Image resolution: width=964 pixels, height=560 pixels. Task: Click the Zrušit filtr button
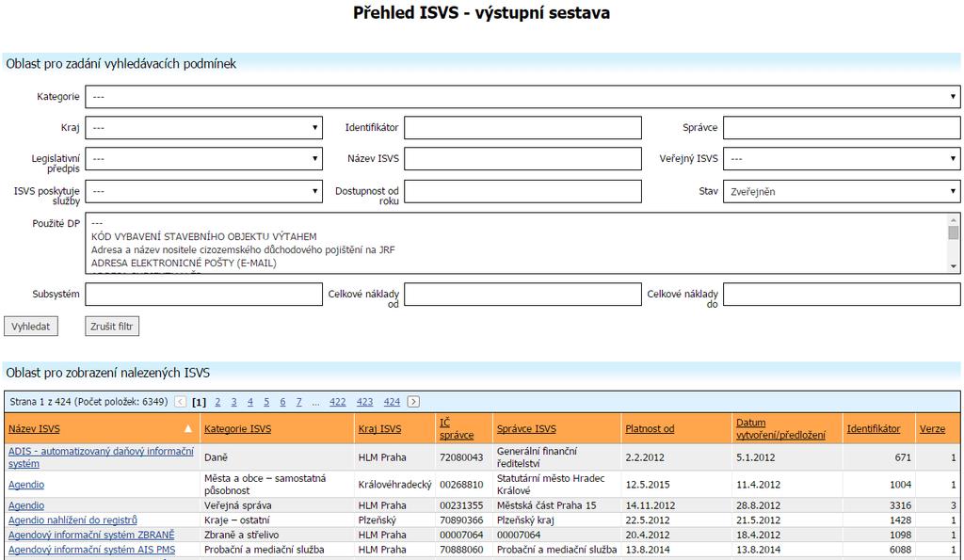tap(112, 327)
